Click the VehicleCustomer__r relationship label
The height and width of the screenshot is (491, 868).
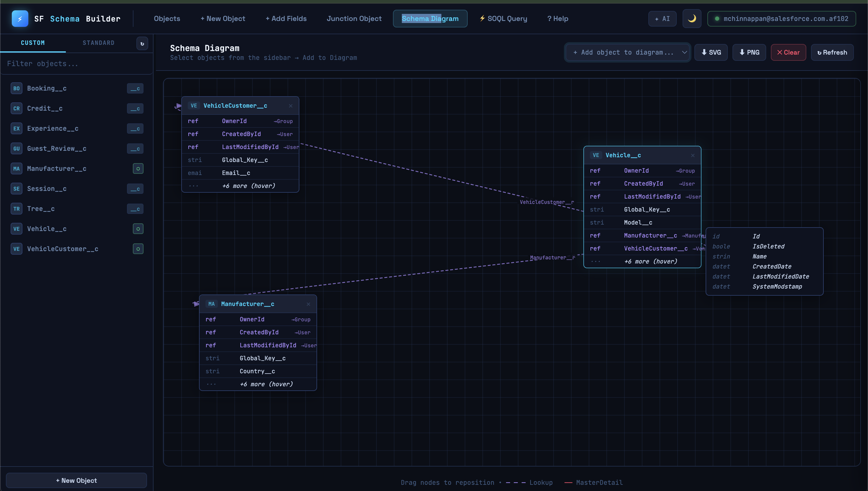coord(547,202)
